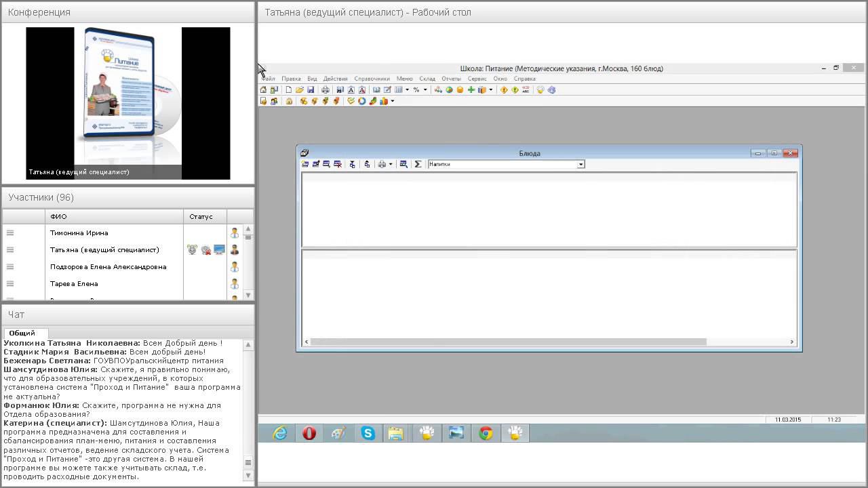Image resolution: width=868 pixels, height=488 pixels.
Task: Open Google Chrome from the taskbar
Action: click(486, 433)
